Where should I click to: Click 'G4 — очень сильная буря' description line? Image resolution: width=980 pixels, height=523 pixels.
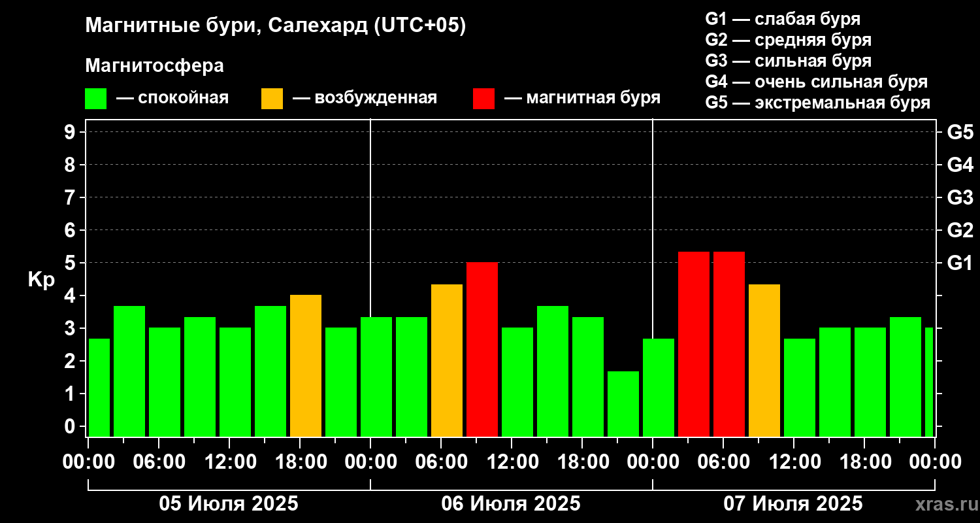tap(817, 82)
